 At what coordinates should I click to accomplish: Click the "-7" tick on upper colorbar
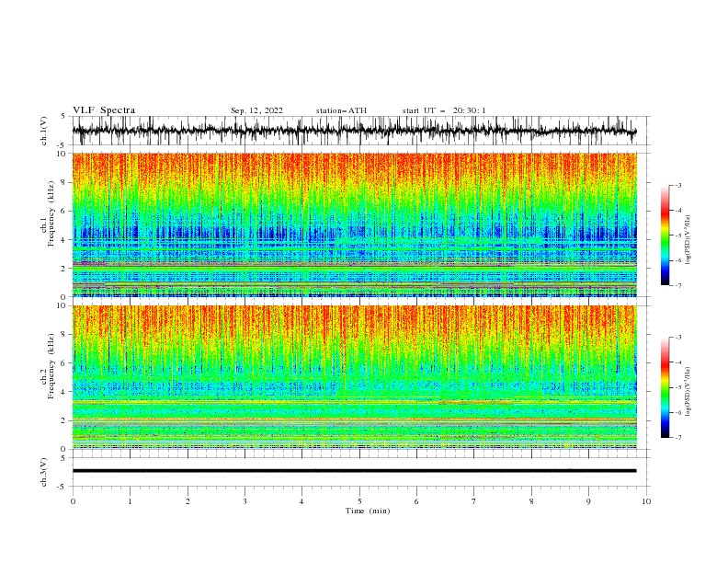coord(677,285)
